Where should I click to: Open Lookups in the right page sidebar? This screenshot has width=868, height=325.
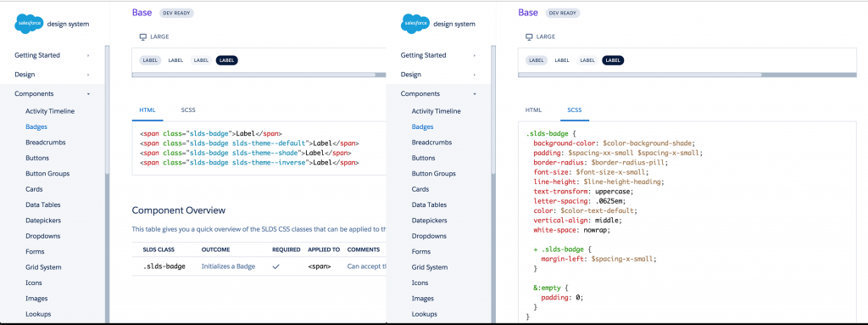pyautogui.click(x=425, y=314)
